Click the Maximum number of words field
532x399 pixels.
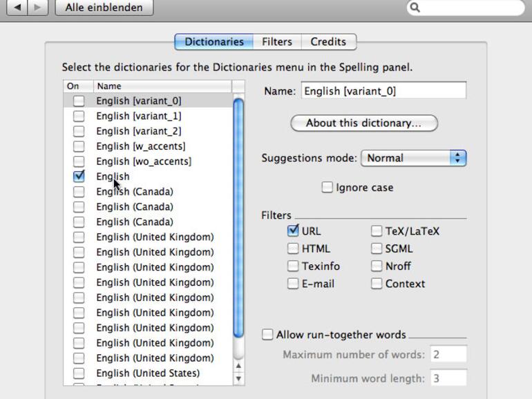click(x=448, y=354)
